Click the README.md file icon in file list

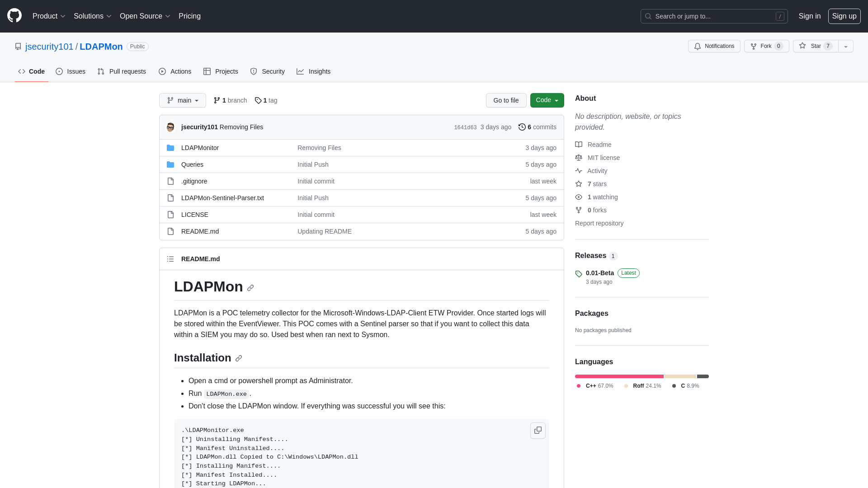point(170,231)
